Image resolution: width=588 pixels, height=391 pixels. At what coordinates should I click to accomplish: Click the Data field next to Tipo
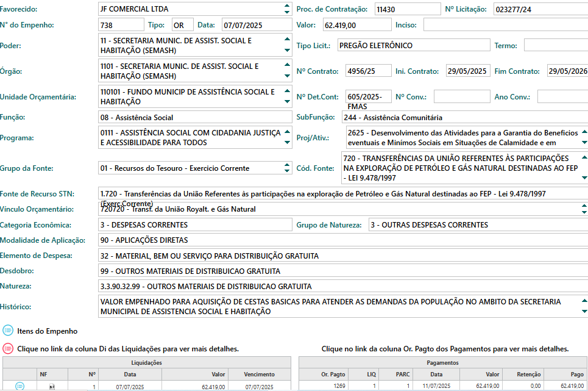(257, 25)
